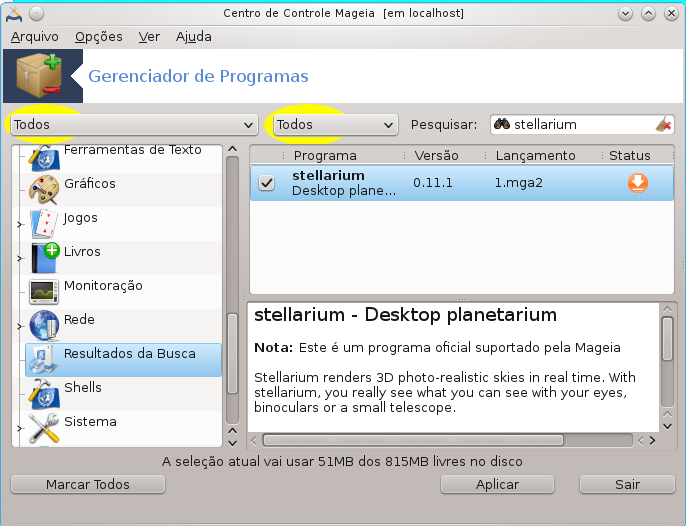The height and width of the screenshot is (526, 686).
Task: Select the Monitoração oscilloscope icon
Action: [44, 292]
